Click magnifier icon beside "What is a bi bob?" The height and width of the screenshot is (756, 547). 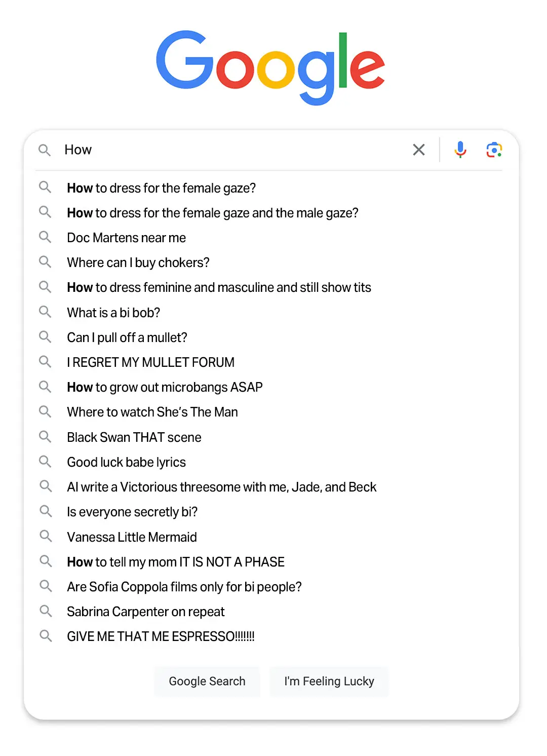(45, 312)
